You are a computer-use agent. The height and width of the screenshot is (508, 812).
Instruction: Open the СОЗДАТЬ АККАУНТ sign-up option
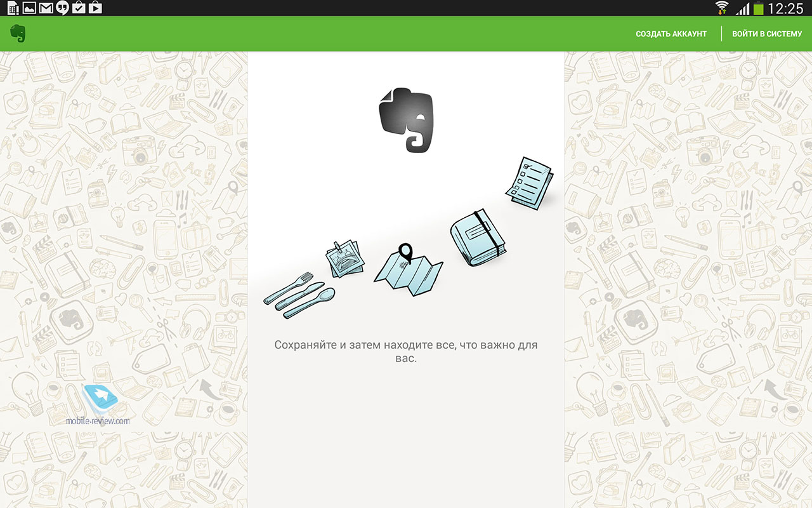click(x=671, y=34)
